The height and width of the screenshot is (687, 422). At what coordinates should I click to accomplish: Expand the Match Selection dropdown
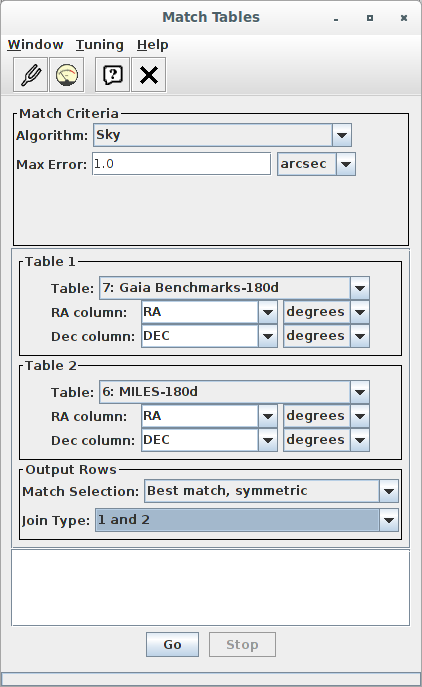pos(271,491)
